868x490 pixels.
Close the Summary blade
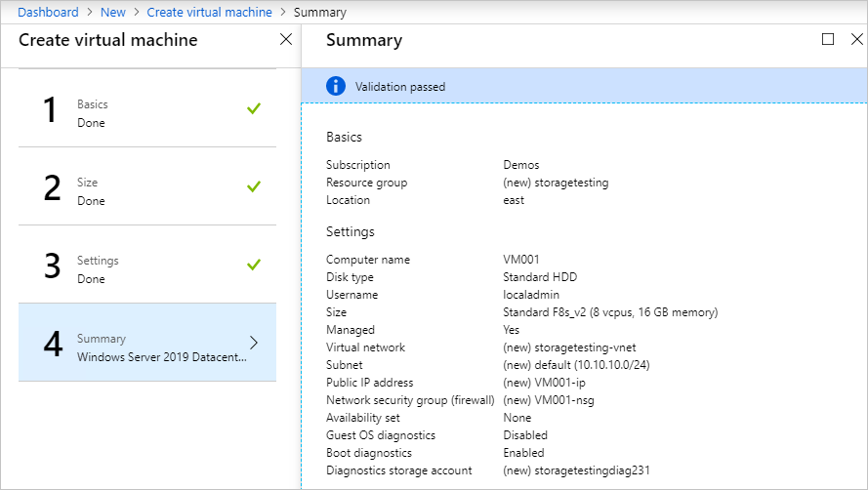tap(856, 39)
